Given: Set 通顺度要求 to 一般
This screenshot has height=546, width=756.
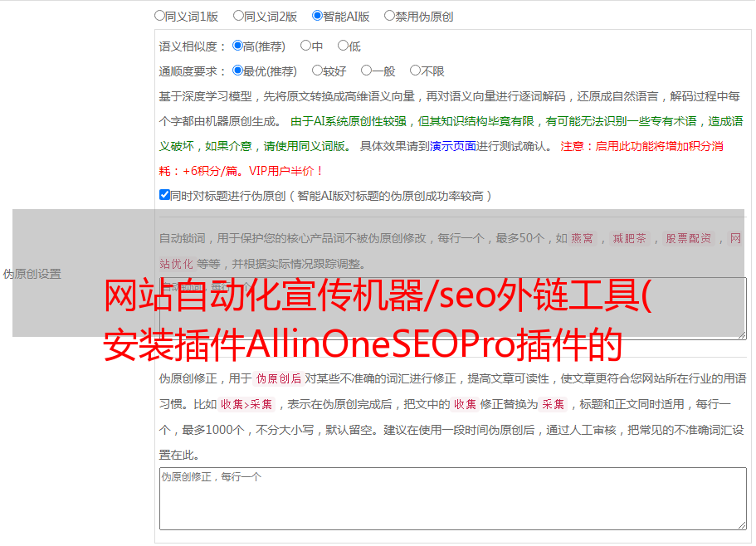Looking at the screenshot, I should (366, 71).
